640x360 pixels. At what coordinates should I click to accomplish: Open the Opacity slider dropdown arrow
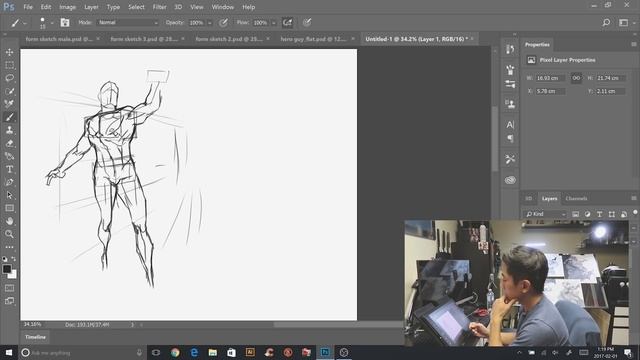(x=210, y=23)
